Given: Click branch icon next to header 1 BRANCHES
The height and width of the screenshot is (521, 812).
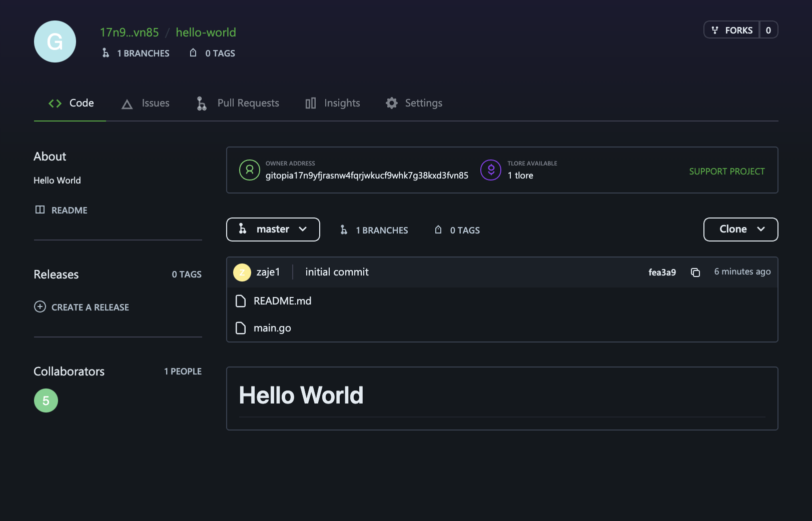Looking at the screenshot, I should (106, 52).
